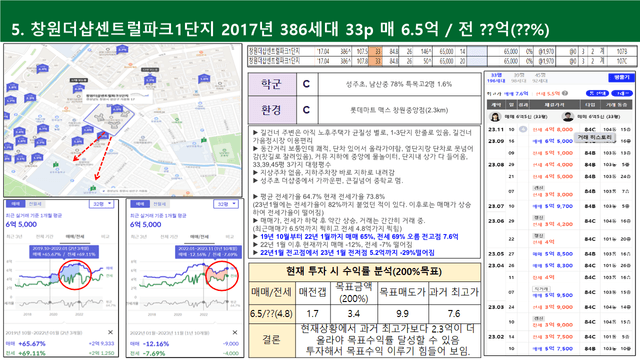Select the 45평 tab in the listing panel
The height and width of the screenshot is (360, 640).
[x=540, y=78]
